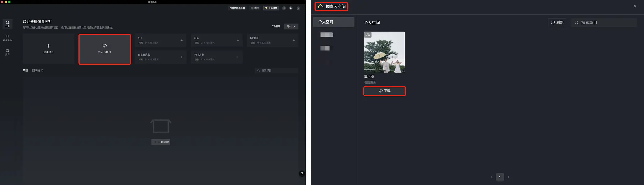This screenshot has width=644, height=185.
Task: Click the 下载 download button
Action: pyautogui.click(x=384, y=91)
